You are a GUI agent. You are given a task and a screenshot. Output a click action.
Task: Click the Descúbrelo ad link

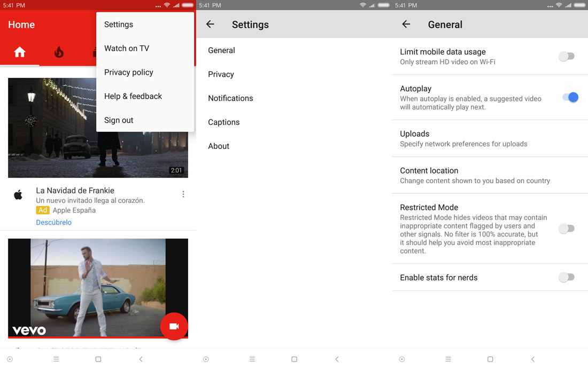pos(53,222)
